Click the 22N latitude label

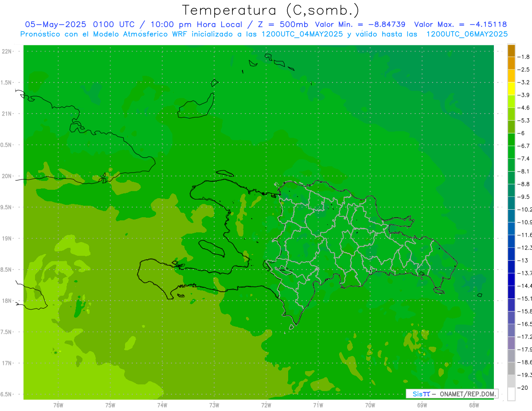tap(7, 51)
